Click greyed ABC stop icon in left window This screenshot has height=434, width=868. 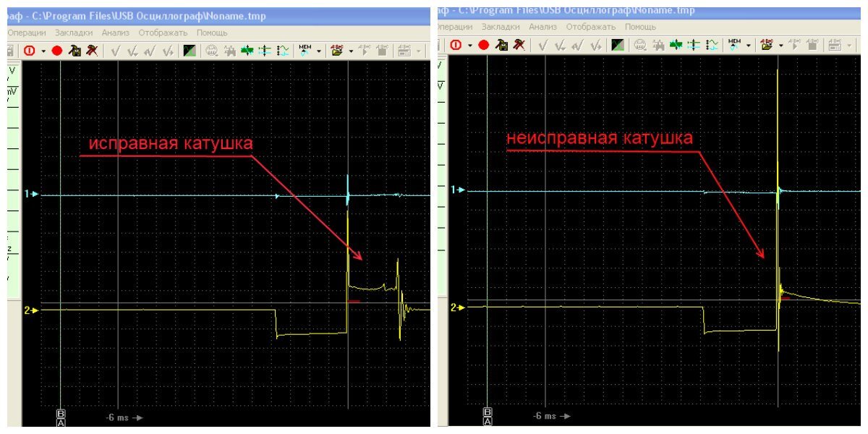coord(382,50)
